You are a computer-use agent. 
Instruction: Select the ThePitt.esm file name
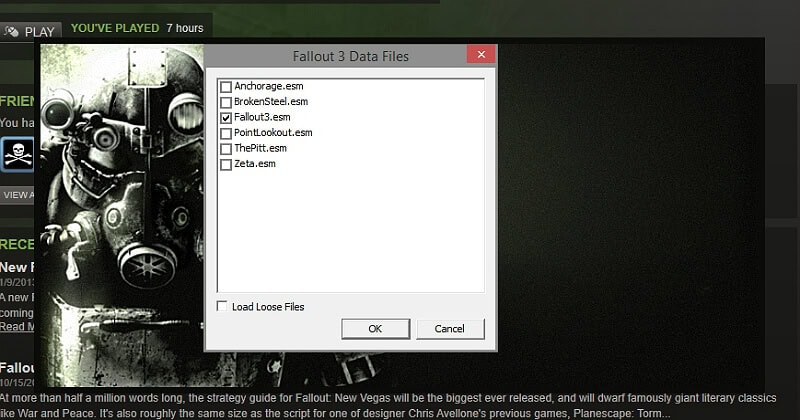(260, 149)
